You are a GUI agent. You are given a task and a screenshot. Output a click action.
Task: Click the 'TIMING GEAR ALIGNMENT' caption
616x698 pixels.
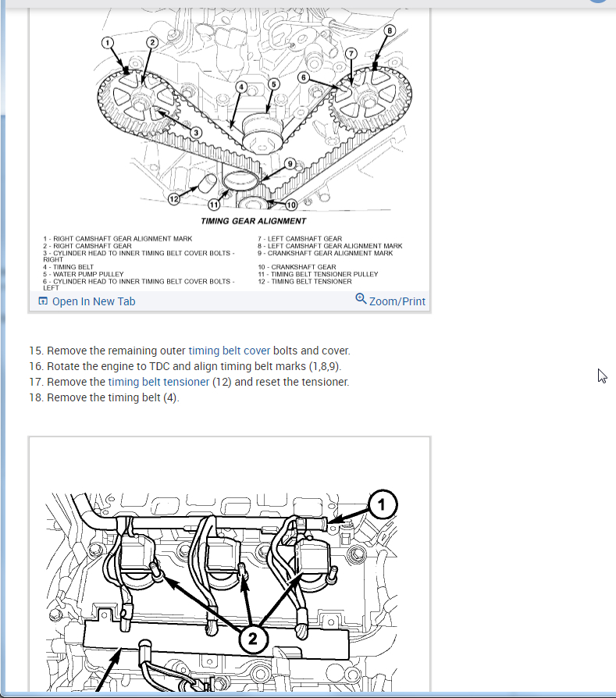pos(253,221)
